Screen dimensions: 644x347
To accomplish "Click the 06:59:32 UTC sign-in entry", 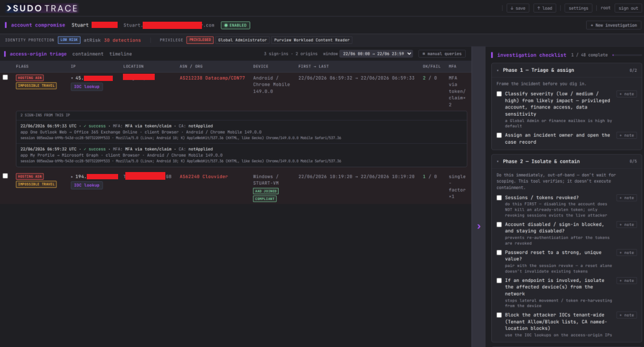I will click(x=241, y=155).
